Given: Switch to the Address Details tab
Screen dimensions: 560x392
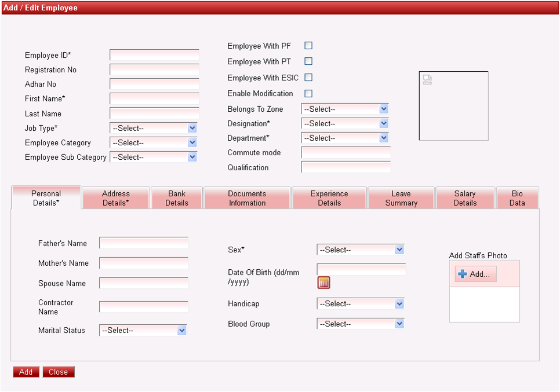Looking at the screenshot, I should 116,198.
